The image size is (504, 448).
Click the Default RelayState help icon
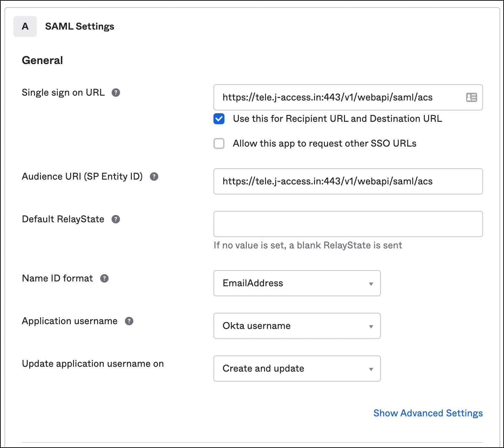(x=116, y=219)
